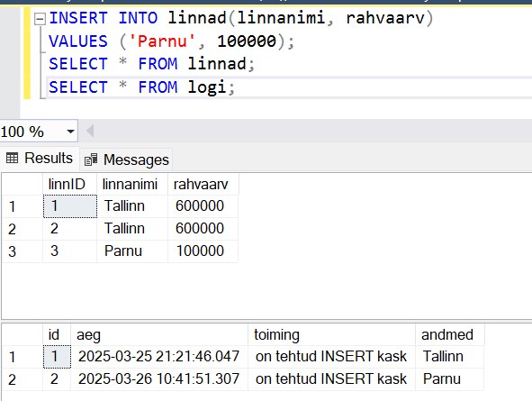
Task: Select the toiming column header
Action: [332, 335]
